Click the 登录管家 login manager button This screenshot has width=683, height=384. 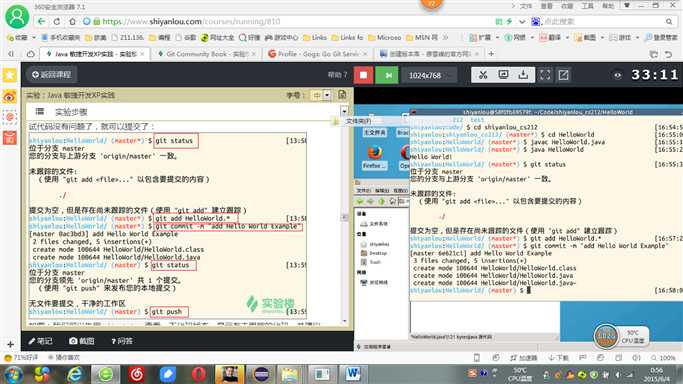661,38
